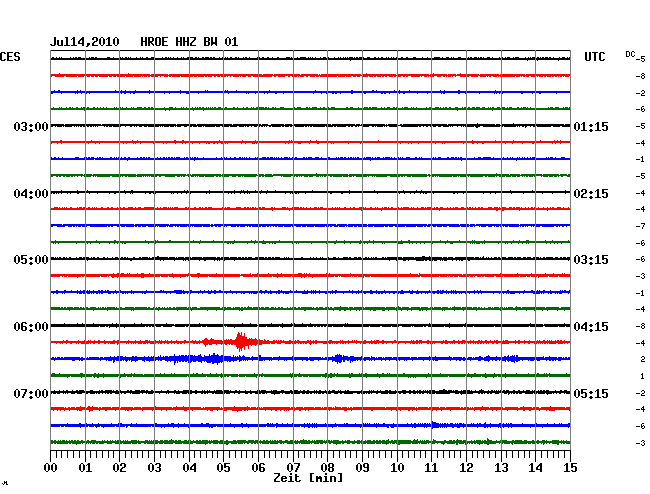Click the DC value -7 in the right column

[x=640, y=226]
